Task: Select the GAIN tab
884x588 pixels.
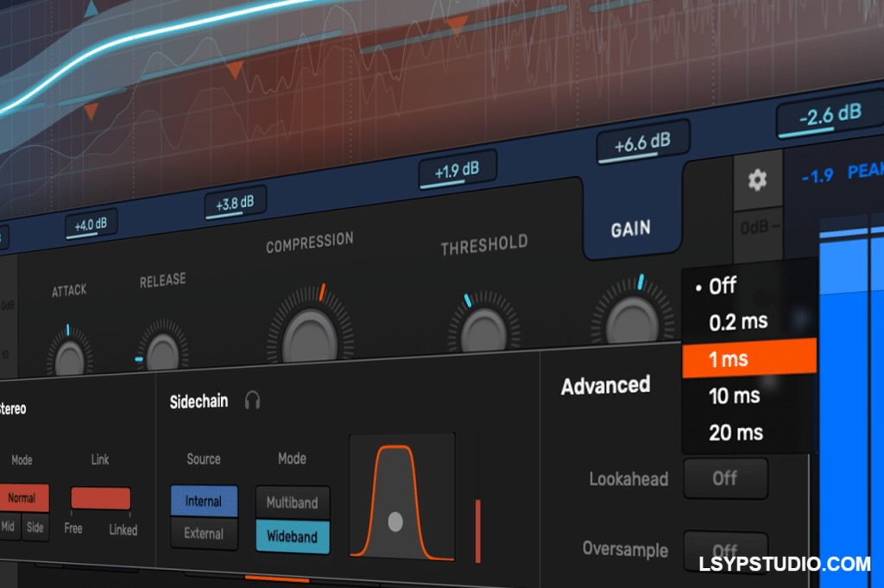Action: (633, 228)
